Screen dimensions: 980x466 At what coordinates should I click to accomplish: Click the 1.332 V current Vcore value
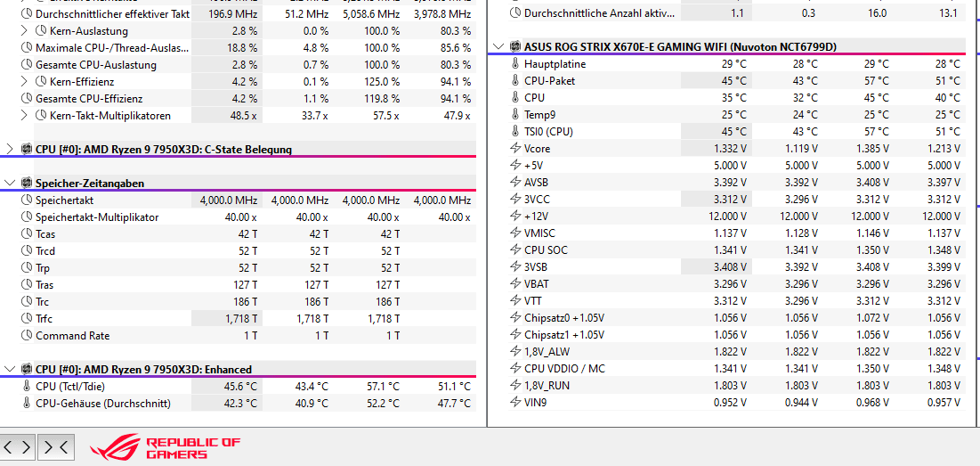(729, 148)
